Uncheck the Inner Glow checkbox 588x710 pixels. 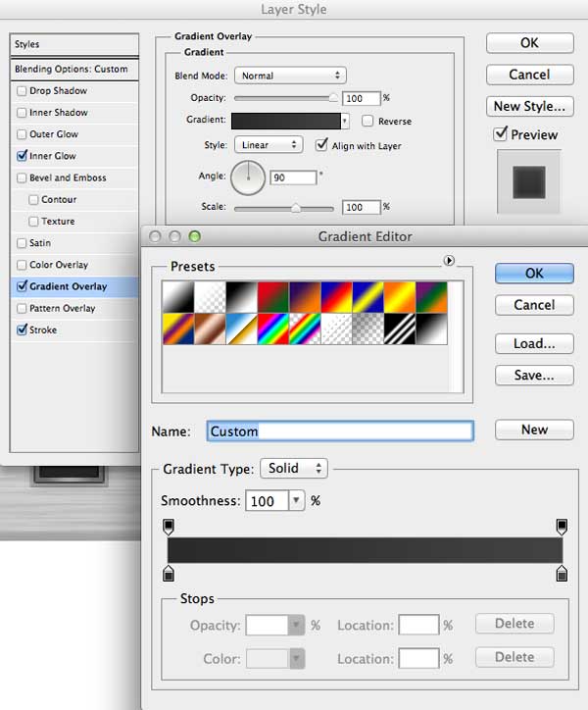point(22,156)
